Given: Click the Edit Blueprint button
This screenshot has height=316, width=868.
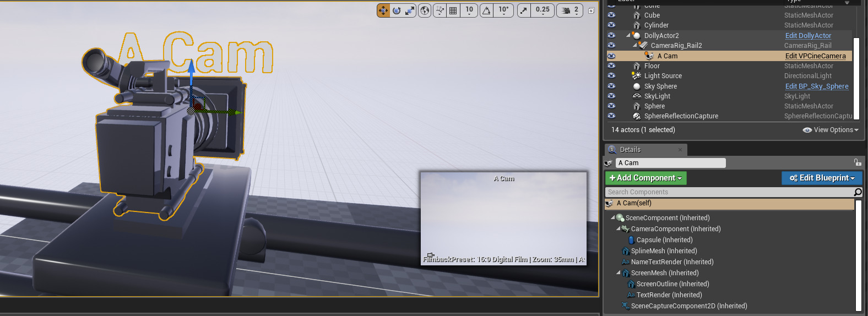Looking at the screenshot, I should pyautogui.click(x=822, y=178).
